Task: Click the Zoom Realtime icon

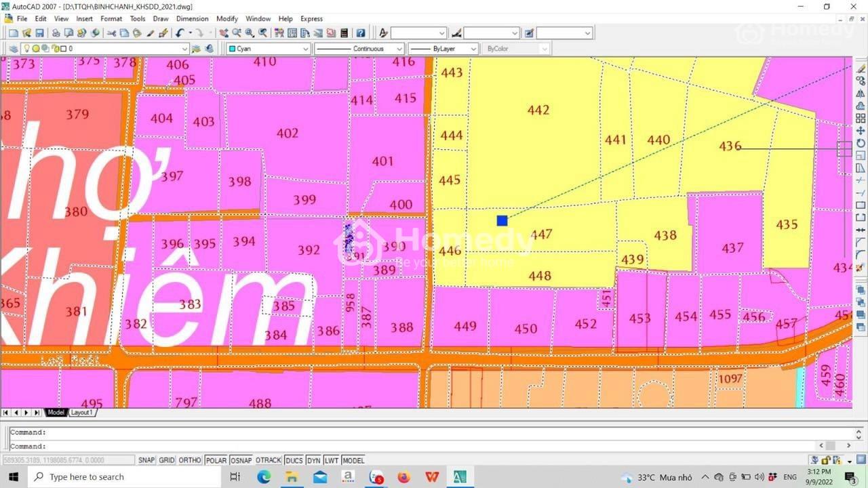Action: (237, 33)
